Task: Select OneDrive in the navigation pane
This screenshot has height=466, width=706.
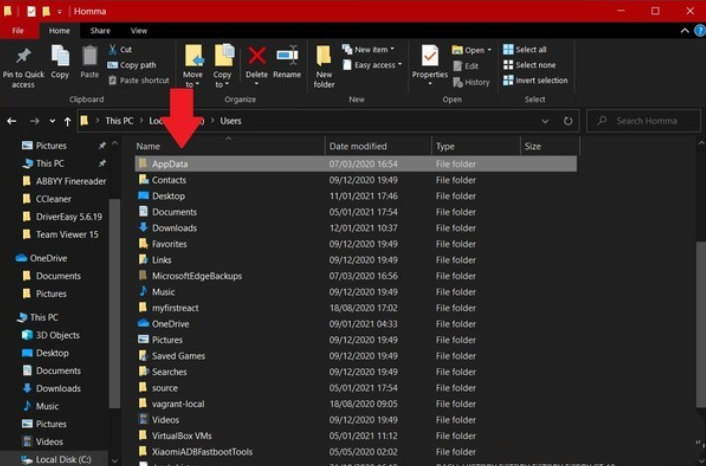Action: pos(41,258)
